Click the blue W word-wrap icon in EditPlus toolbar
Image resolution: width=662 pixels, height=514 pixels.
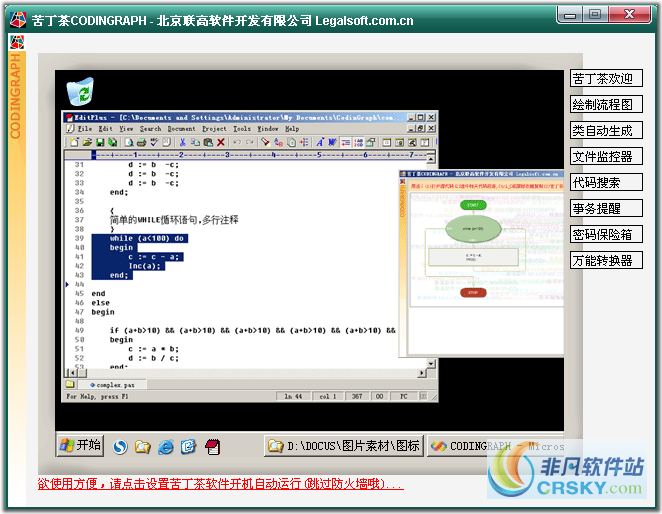coord(333,142)
